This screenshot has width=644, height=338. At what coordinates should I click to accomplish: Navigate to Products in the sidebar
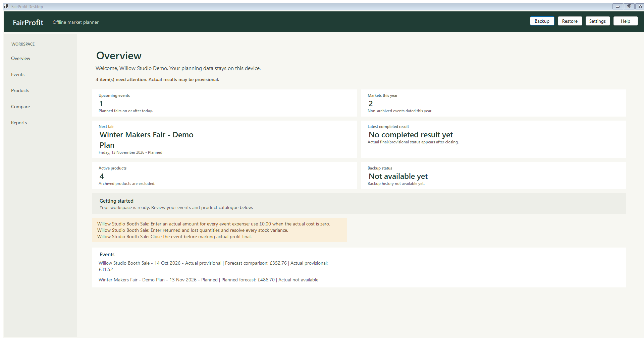click(20, 90)
